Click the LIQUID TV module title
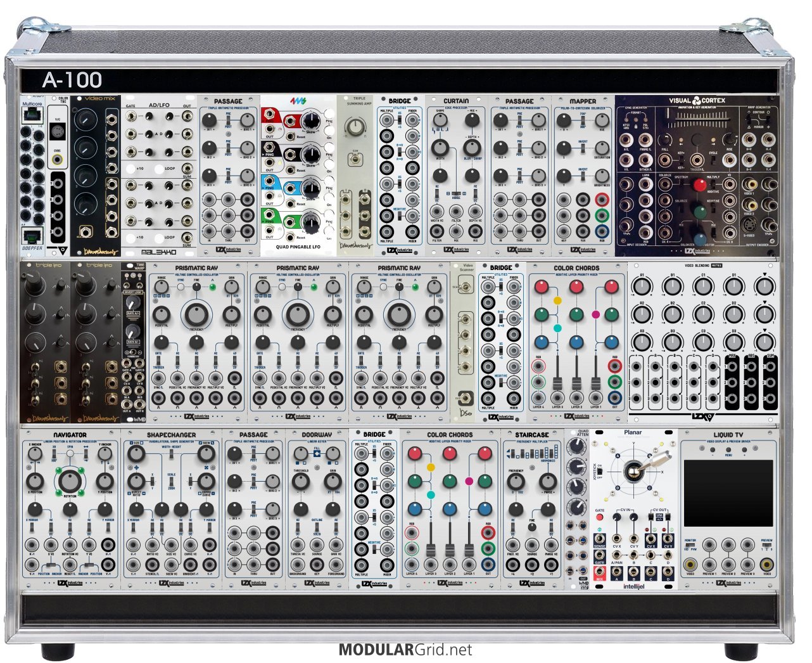 pyautogui.click(x=728, y=435)
